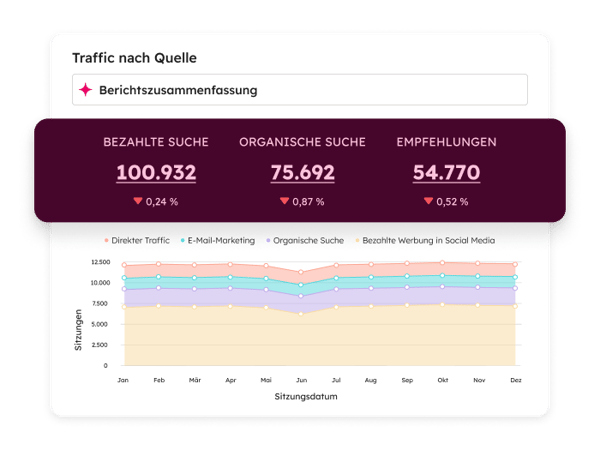
Task: Click the Sitzungsdatum axis title
Action: (x=306, y=396)
